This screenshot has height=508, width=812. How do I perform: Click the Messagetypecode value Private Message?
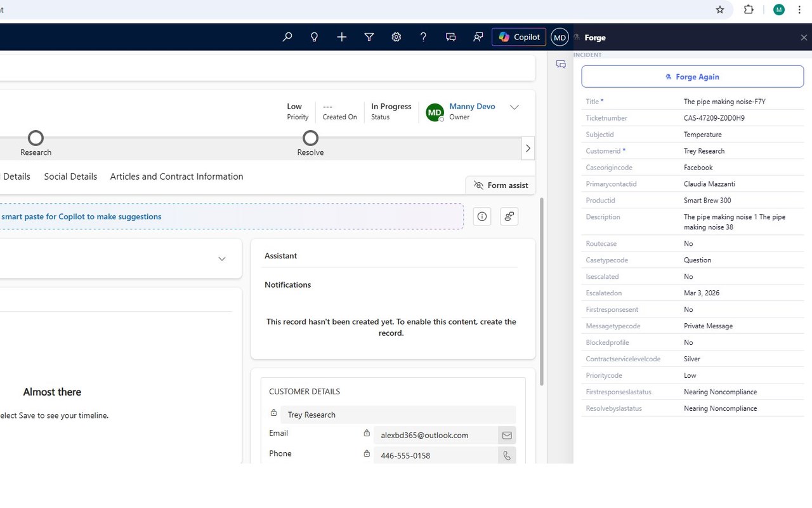(x=708, y=326)
